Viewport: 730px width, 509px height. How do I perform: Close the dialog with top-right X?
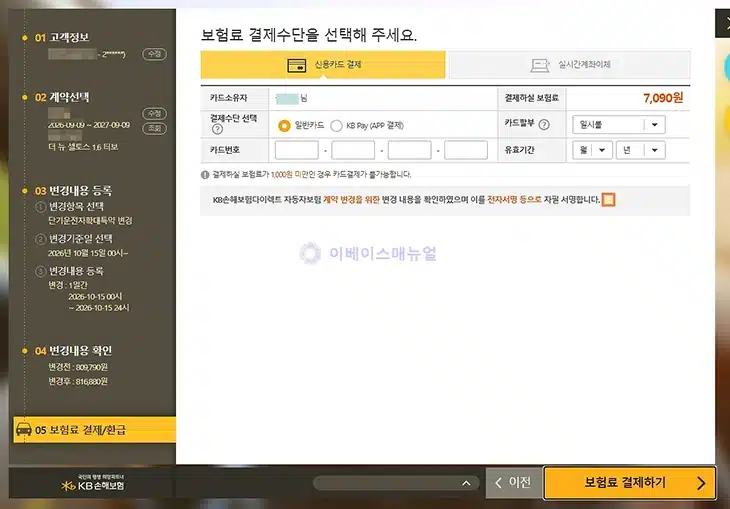724,23
